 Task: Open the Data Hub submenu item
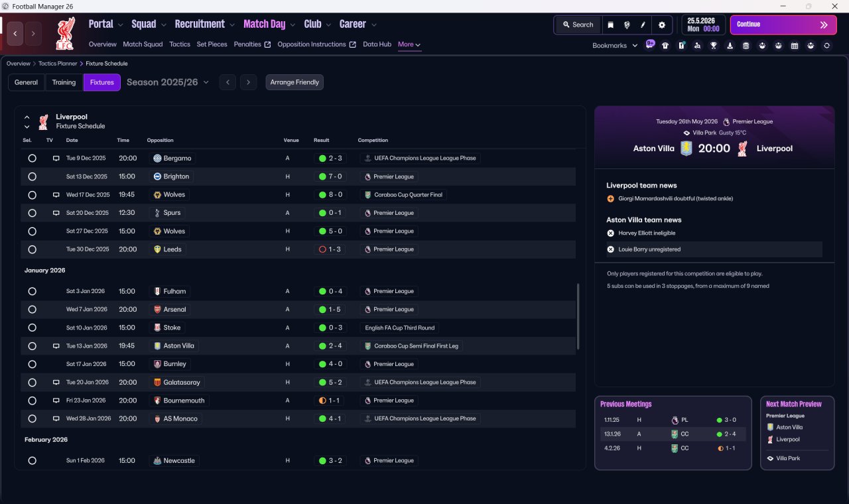(377, 44)
